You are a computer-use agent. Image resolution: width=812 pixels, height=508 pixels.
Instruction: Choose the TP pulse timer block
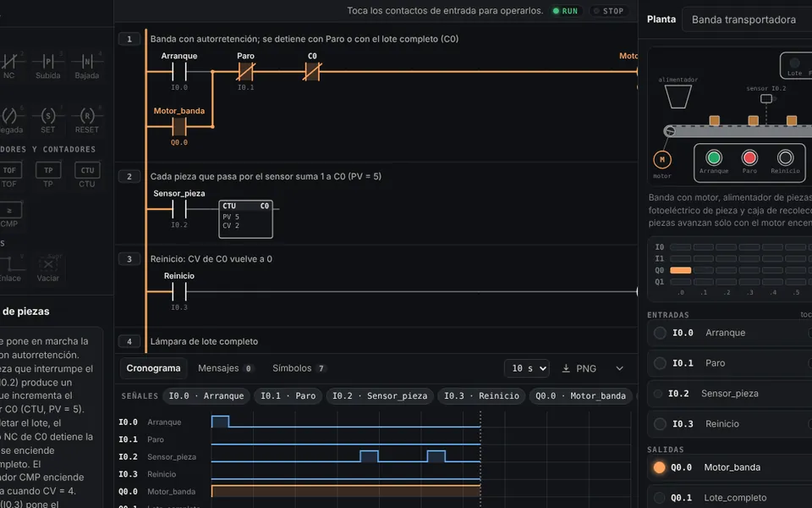click(x=48, y=174)
